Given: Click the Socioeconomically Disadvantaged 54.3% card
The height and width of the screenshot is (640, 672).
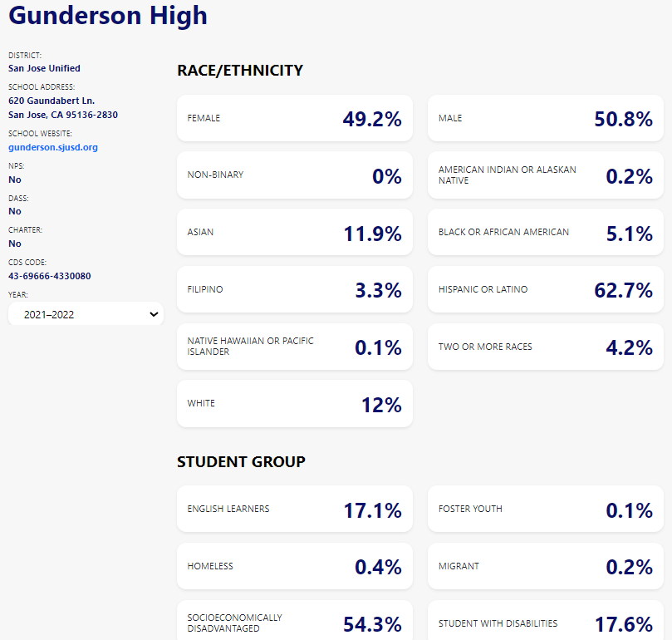Looking at the screenshot, I should [294, 622].
